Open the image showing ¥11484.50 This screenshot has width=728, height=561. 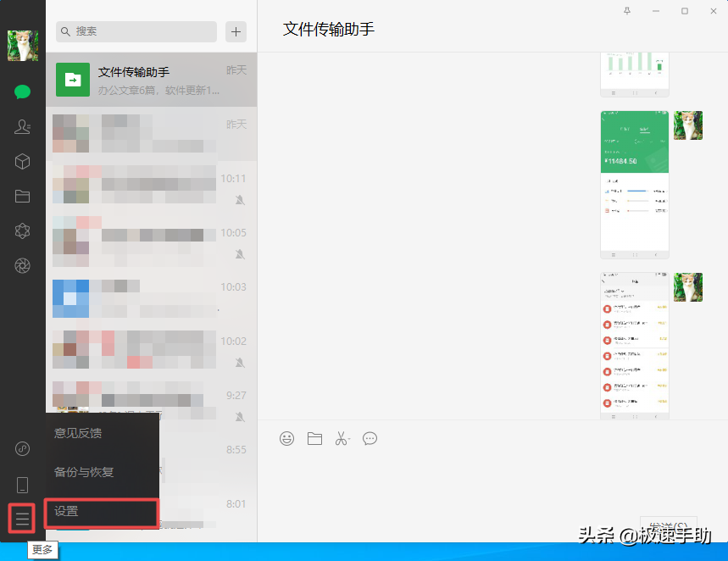coord(634,184)
